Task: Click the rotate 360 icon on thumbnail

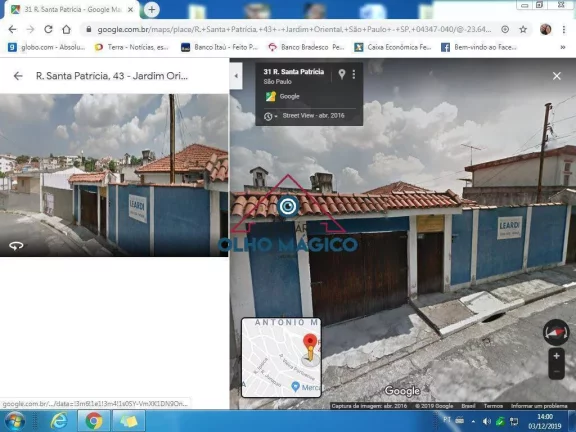Action: click(x=16, y=246)
